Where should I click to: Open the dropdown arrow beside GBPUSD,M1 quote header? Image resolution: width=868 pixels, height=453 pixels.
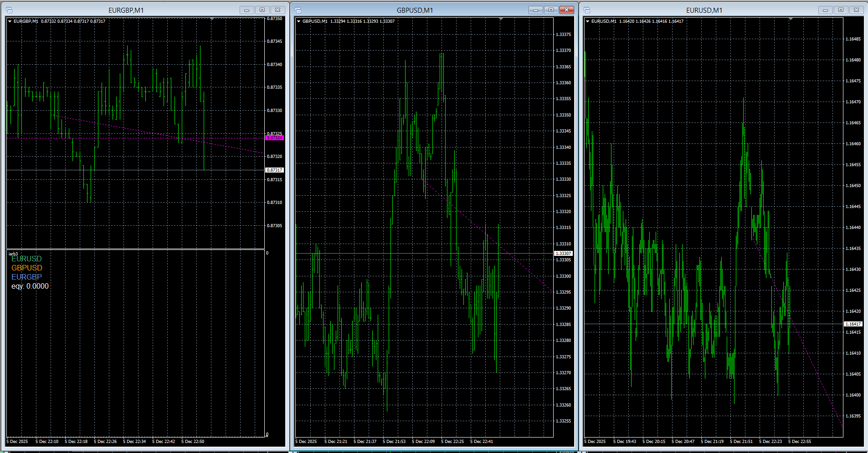(298, 21)
